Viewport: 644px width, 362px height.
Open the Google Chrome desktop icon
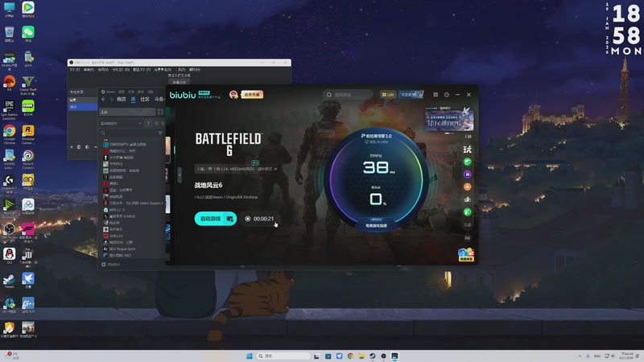pos(10,134)
